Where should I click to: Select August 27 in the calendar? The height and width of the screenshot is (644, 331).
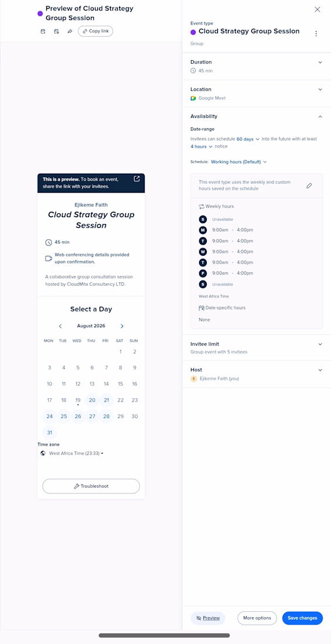[x=92, y=416]
